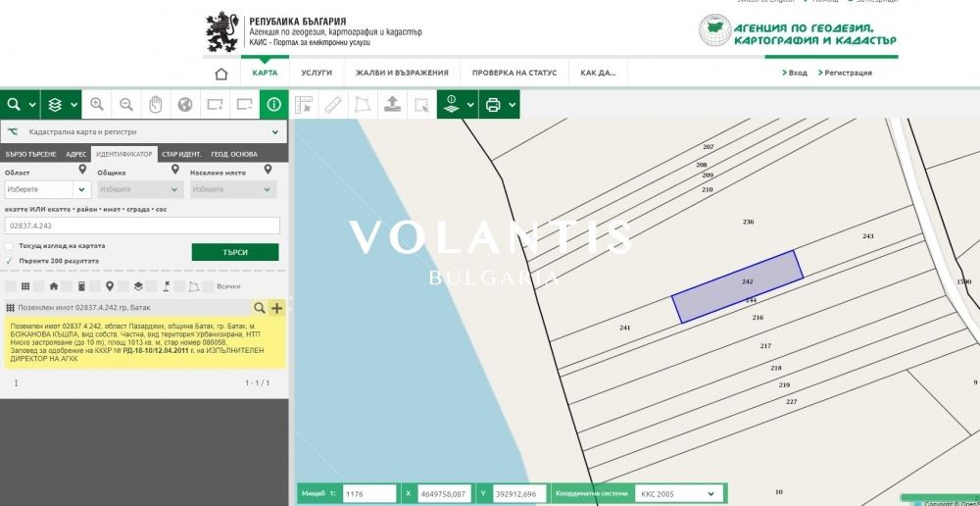Open the КАРТА menu tab
Image resolution: width=980 pixels, height=506 pixels.
click(265, 74)
